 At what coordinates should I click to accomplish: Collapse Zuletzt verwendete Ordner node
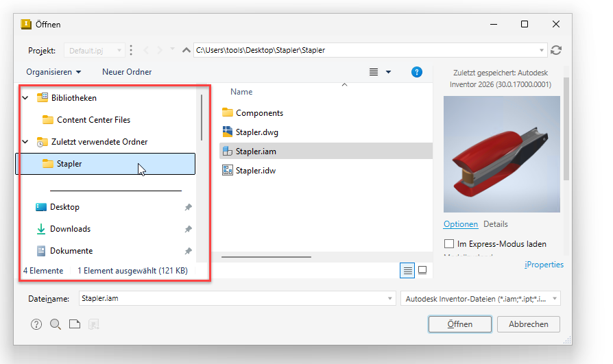point(25,141)
